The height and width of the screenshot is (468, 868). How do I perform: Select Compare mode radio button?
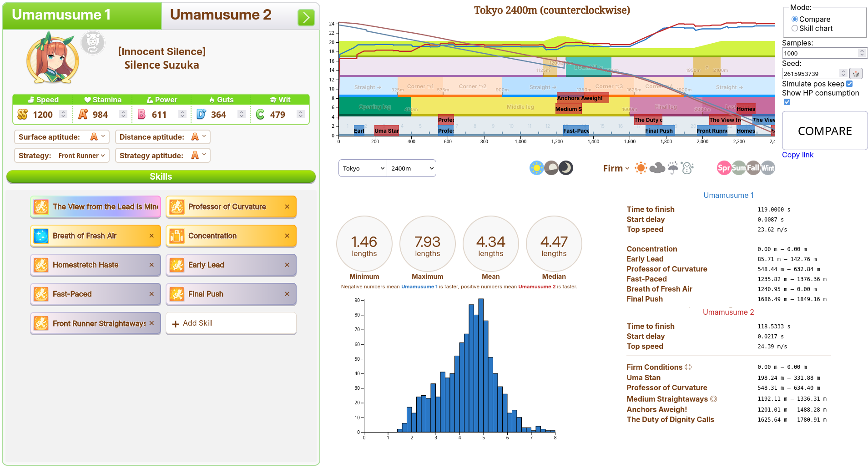(795, 19)
